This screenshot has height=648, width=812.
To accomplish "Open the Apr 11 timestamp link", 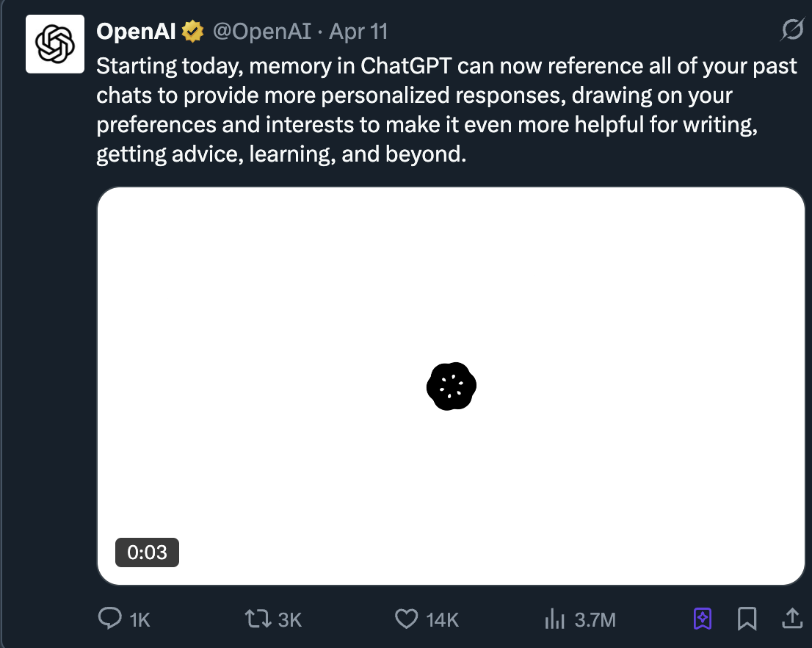I will [358, 32].
